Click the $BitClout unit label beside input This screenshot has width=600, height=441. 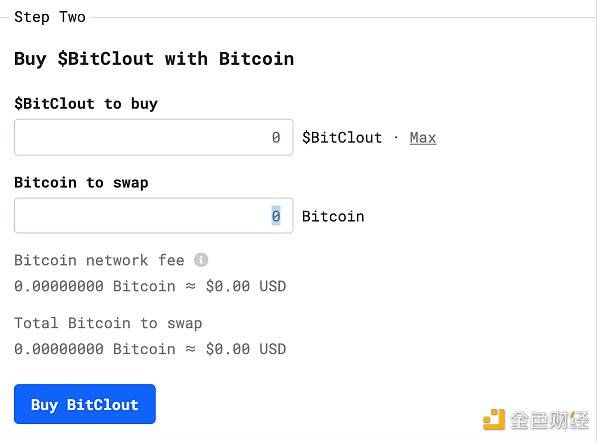[342, 138]
